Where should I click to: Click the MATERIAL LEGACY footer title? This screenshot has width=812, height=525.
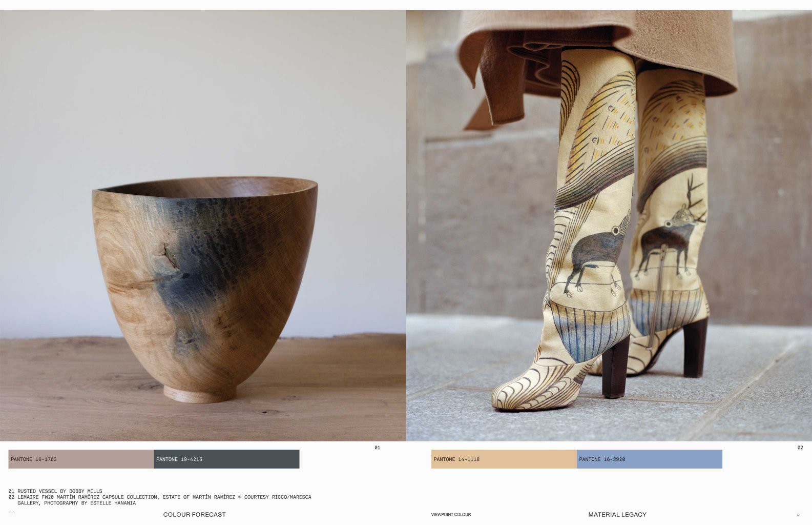[617, 514]
